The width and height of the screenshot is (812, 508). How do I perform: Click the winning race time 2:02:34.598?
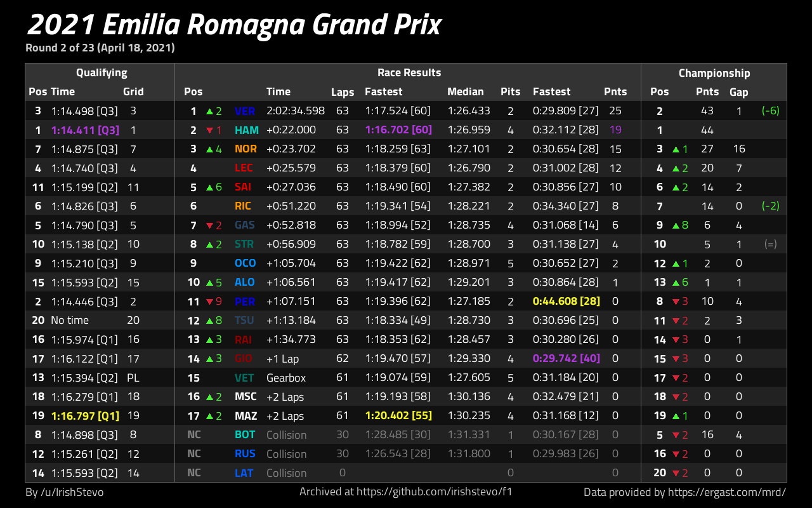[x=296, y=110]
